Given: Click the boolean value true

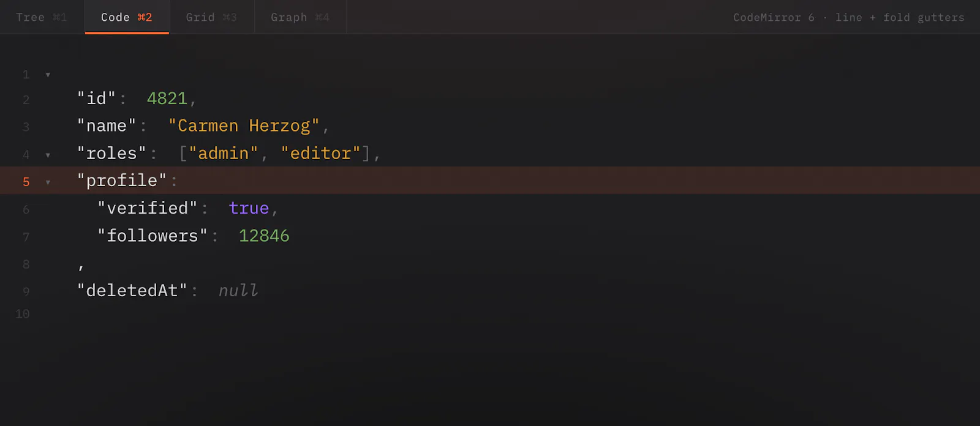Looking at the screenshot, I should tap(249, 208).
